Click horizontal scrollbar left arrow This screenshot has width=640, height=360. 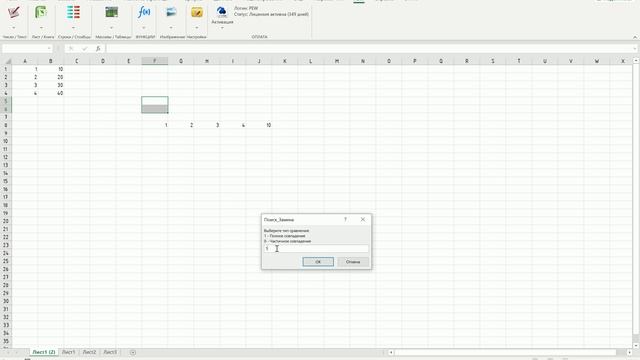click(391, 352)
